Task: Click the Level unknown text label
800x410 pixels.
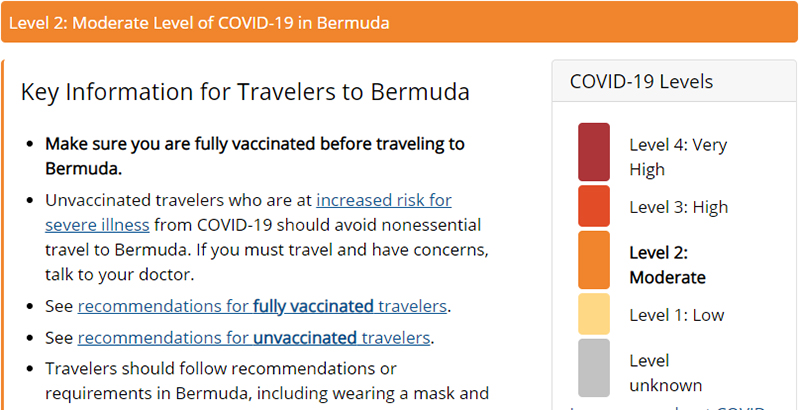Action: coord(665,372)
